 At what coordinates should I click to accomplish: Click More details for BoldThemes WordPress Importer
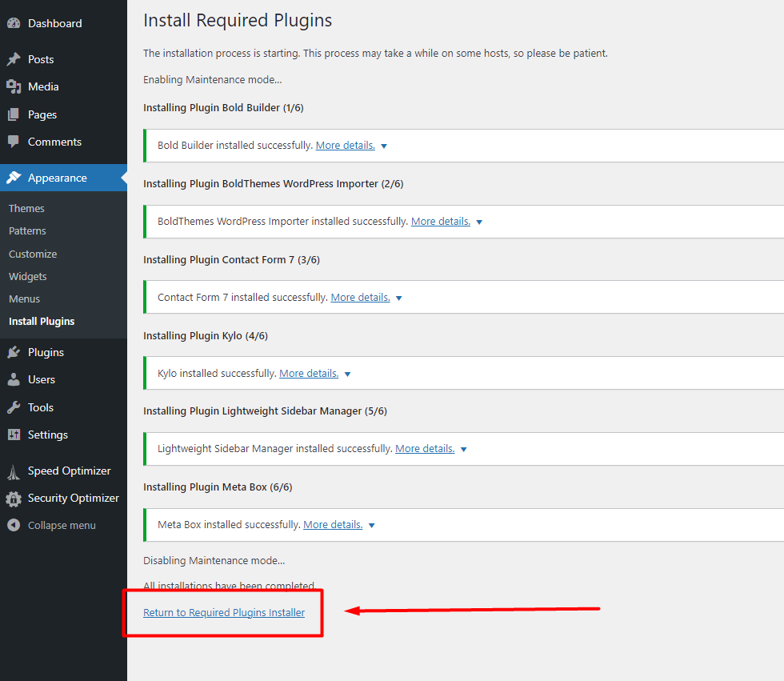click(441, 222)
